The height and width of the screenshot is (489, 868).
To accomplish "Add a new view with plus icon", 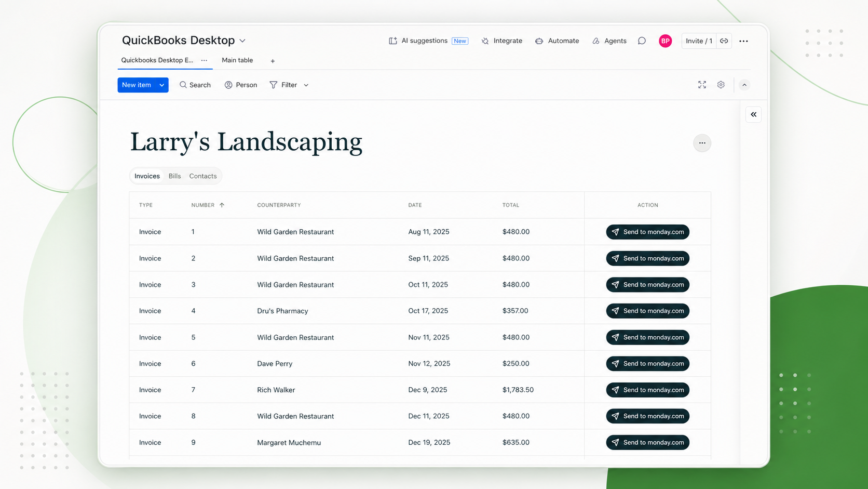I will pyautogui.click(x=273, y=61).
